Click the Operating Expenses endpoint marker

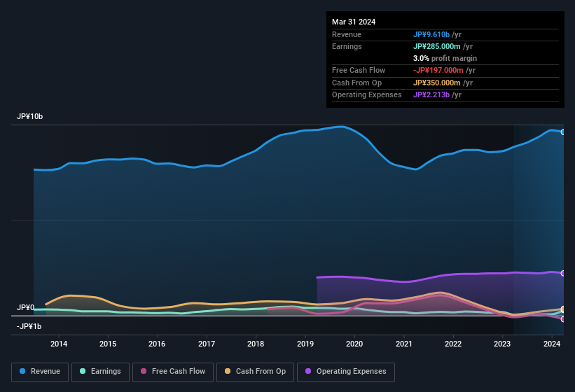tap(563, 273)
